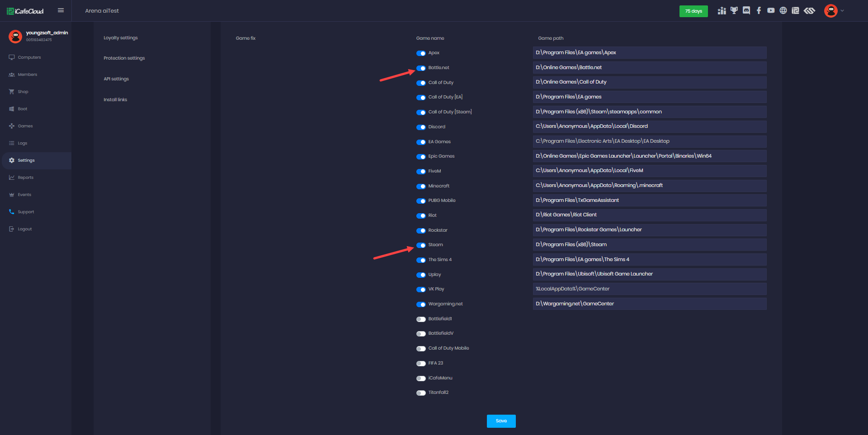868x435 pixels.
Task: Toggle the Uplay game fix switch
Action: point(421,275)
